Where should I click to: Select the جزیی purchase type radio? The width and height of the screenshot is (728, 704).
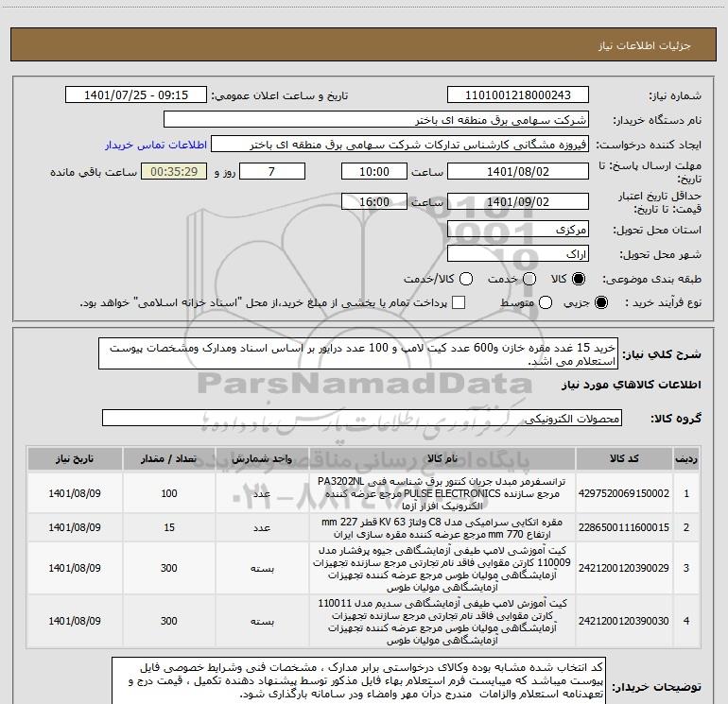600,302
